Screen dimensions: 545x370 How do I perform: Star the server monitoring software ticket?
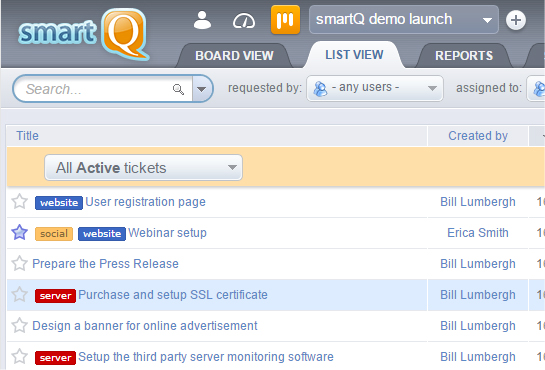[x=19, y=356]
